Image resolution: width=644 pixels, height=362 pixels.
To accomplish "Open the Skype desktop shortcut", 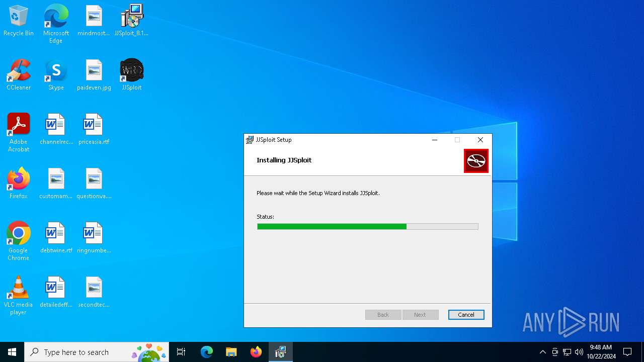I will (56, 75).
